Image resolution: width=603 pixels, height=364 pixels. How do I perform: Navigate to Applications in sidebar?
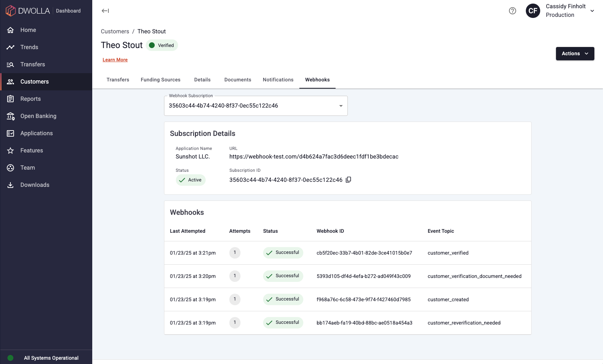click(x=46, y=133)
